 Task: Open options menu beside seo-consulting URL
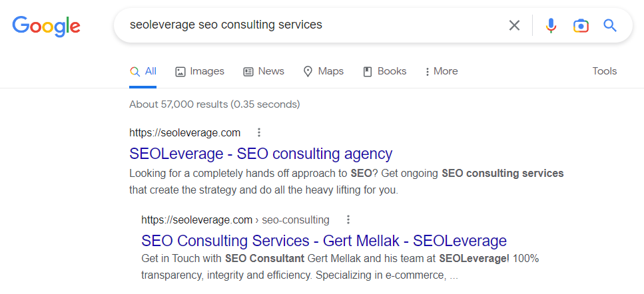tap(348, 220)
